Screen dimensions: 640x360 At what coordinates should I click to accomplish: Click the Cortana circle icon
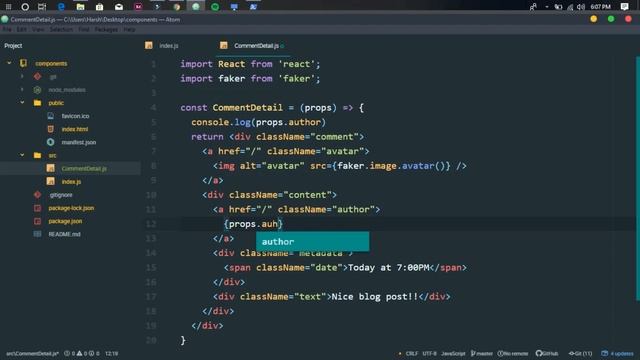pyautogui.click(x=25, y=7)
